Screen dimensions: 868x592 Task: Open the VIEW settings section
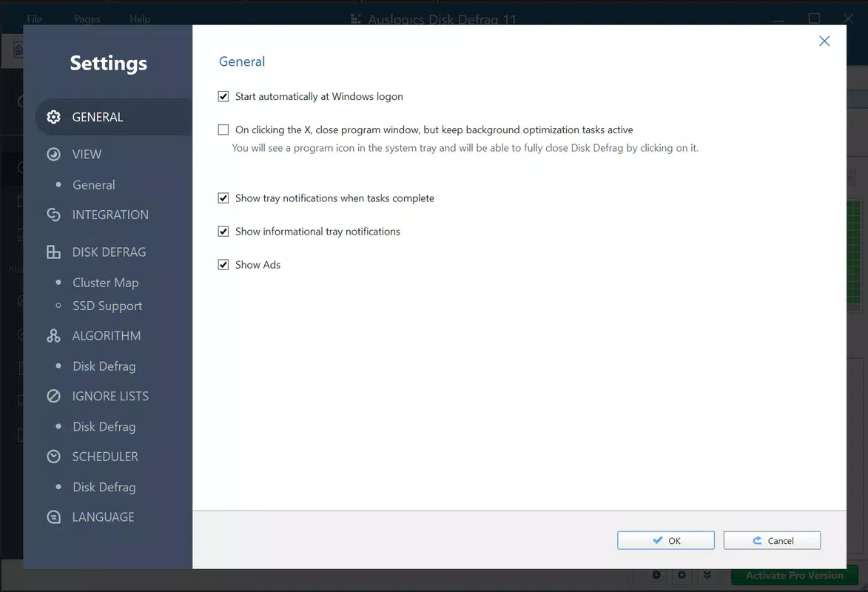[87, 154]
